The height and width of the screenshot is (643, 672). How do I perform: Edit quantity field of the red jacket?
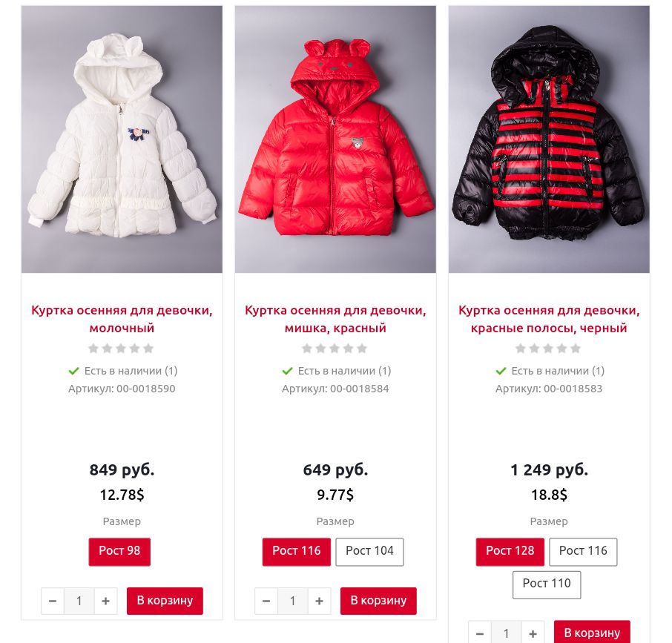coord(293,601)
